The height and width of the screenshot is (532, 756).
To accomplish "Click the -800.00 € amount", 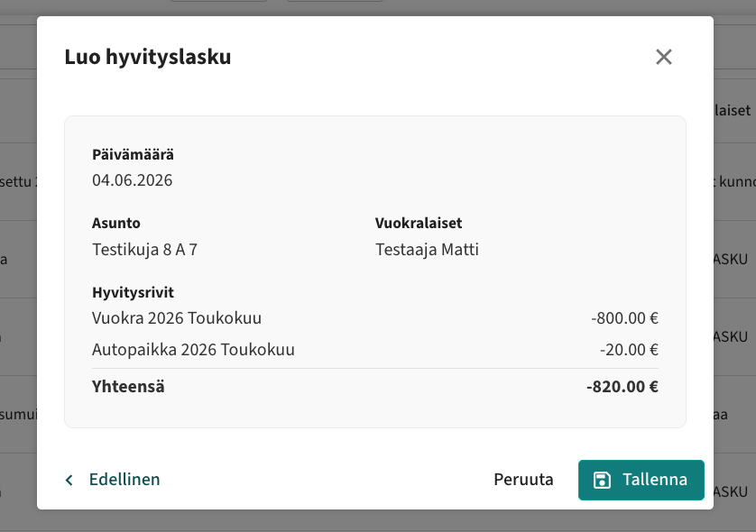I will pyautogui.click(x=624, y=318).
